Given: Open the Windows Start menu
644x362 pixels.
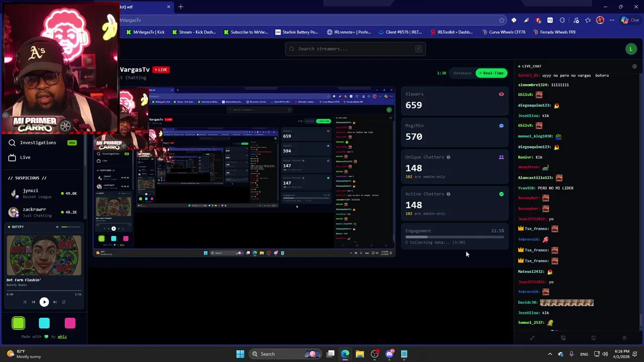Looking at the screenshot, I should 240,354.
